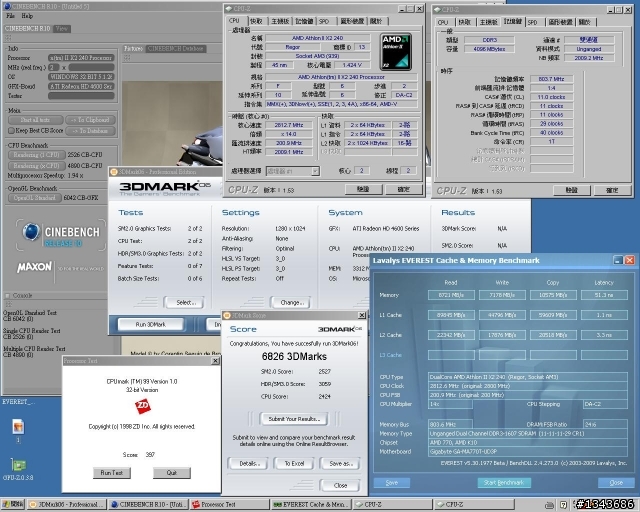Click the empty Tester field in CINEBENCH
The width and height of the screenshot is (640, 512).
point(81,96)
